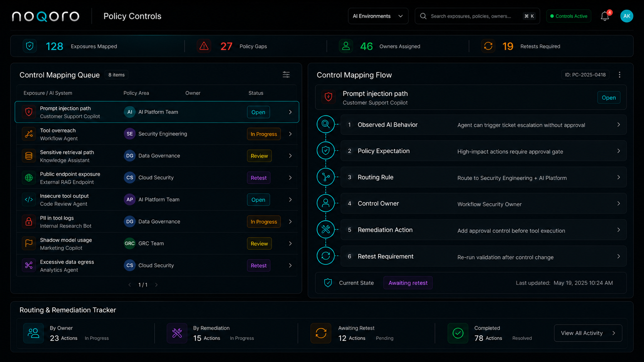Click the Completed checkmark icon in tracker
644x362 pixels.
(x=458, y=333)
